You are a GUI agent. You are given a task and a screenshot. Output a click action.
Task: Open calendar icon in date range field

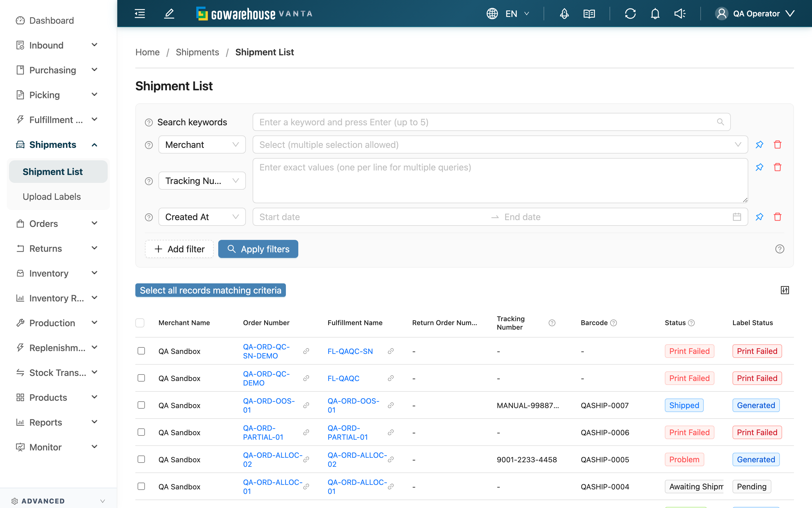(x=737, y=217)
